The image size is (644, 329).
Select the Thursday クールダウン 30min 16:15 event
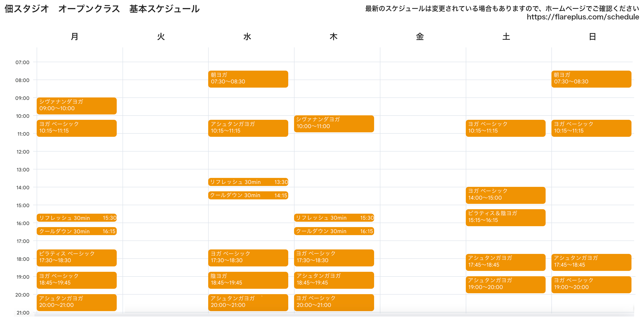point(334,231)
